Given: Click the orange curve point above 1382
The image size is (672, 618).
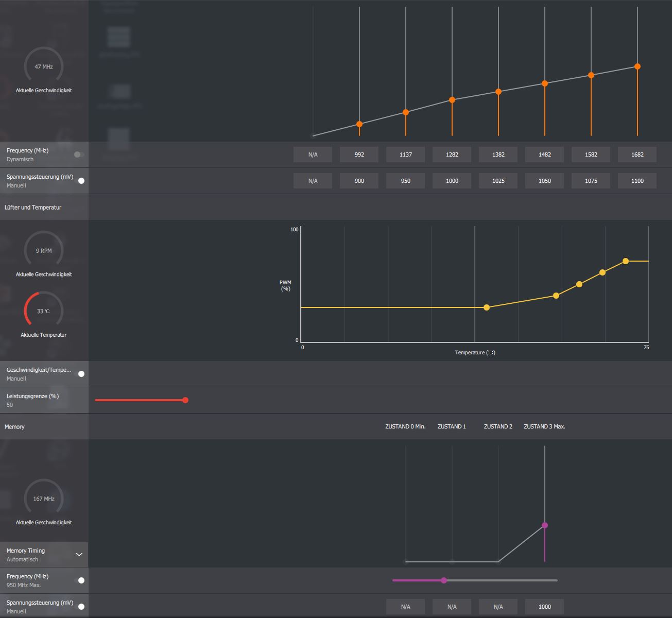Looking at the screenshot, I should [498, 92].
